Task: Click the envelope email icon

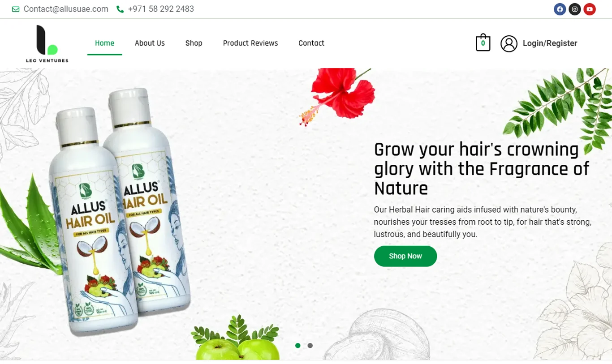Action: pyautogui.click(x=16, y=9)
